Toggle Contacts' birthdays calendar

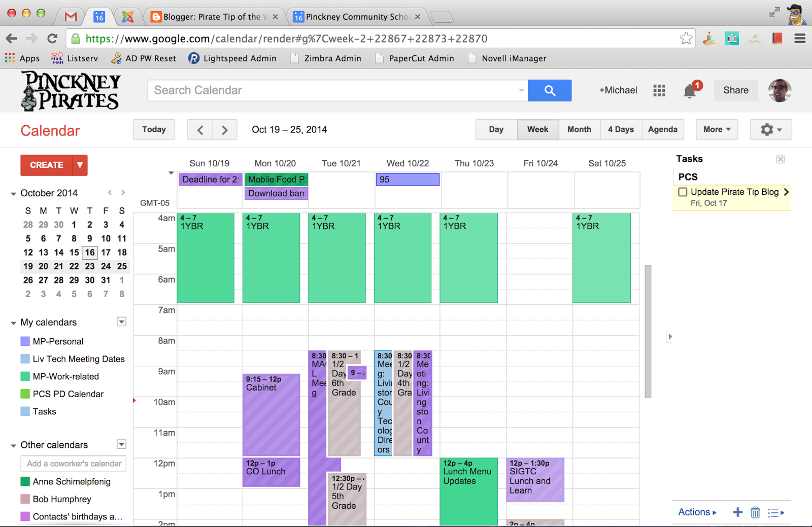[25, 516]
